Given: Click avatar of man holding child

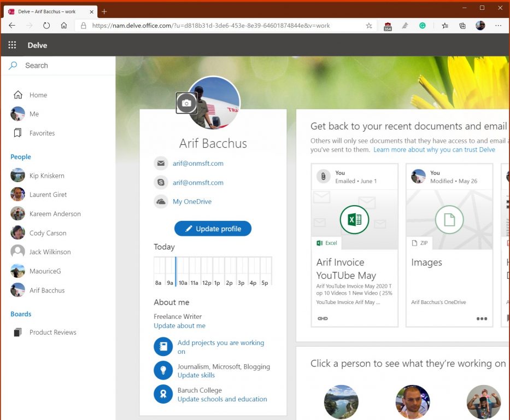Looking at the screenshot, I should click(484, 402).
